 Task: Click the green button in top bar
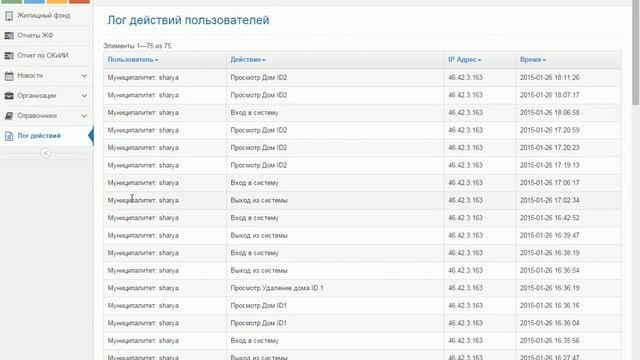11,2
